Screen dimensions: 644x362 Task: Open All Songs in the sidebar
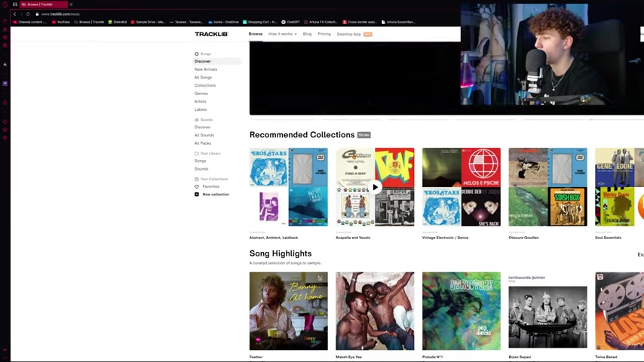[x=203, y=77]
